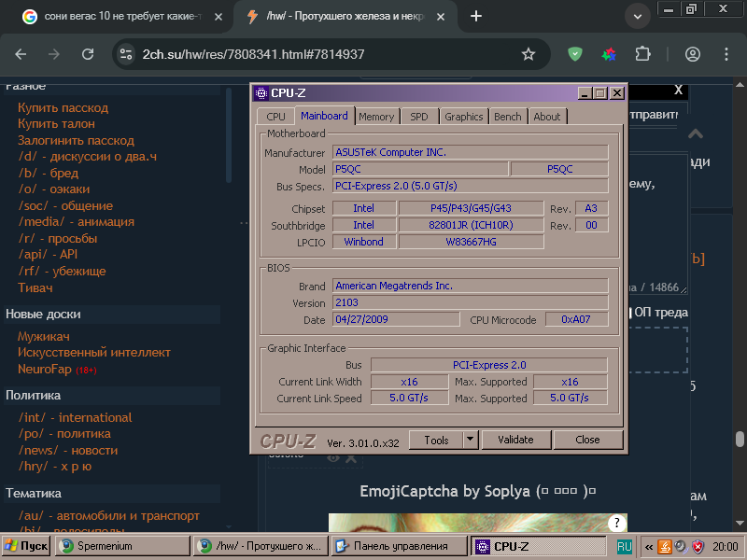
Task: Open /au/ - автомобили и транспорт link
Action: 108,516
